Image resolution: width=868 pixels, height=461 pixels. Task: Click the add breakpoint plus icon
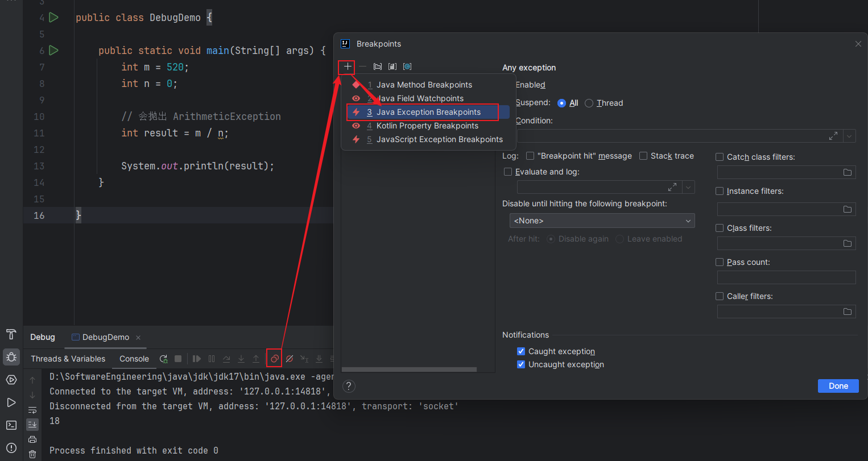point(348,67)
